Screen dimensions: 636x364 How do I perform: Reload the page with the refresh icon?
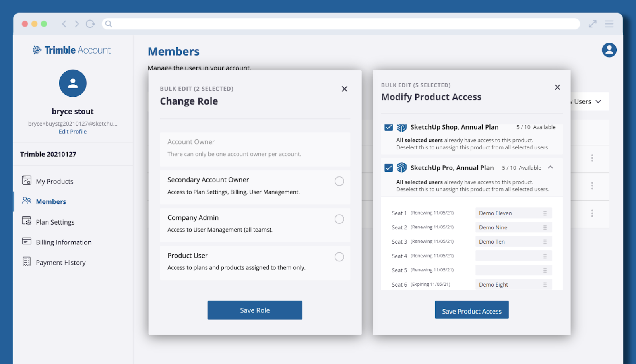(x=90, y=24)
